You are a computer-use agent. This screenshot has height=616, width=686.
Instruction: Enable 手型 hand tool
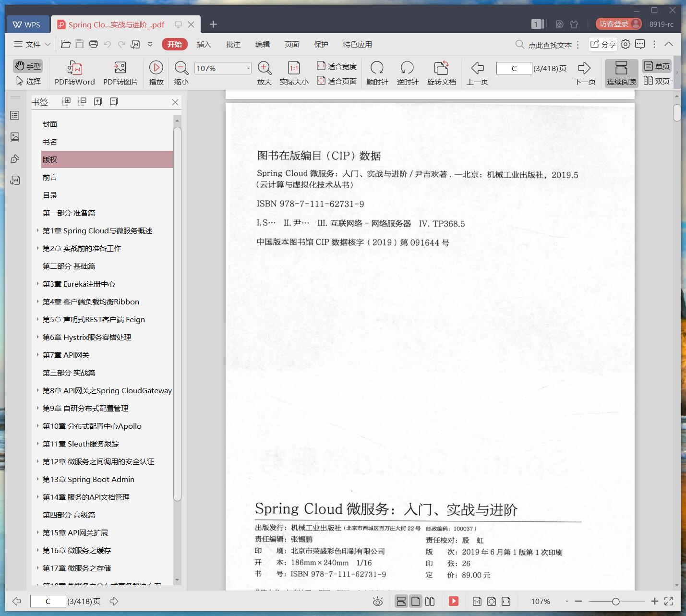(28, 66)
